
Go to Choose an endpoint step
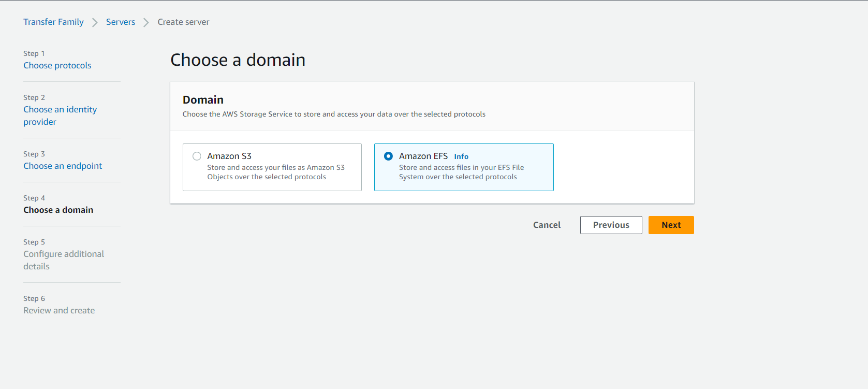point(63,166)
